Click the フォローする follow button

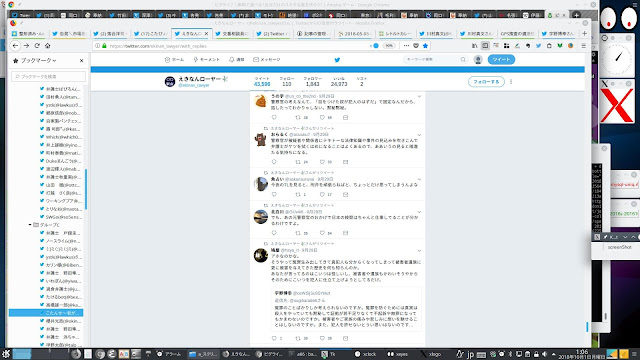[486, 82]
